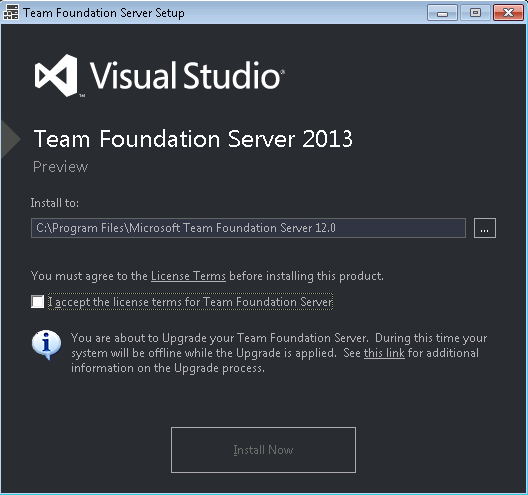Minimize the Setup window
Image resolution: width=528 pixels, height=495 pixels.
(x=442, y=13)
